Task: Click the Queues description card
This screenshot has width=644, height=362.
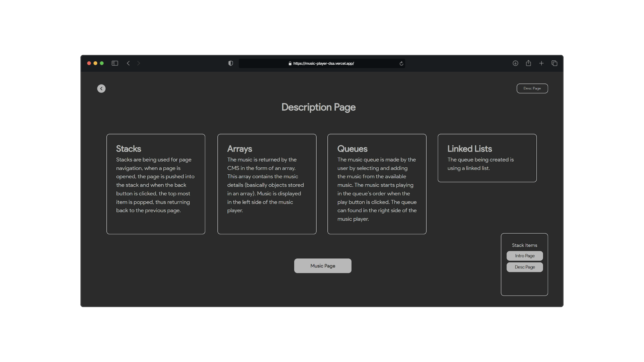Action: (377, 184)
